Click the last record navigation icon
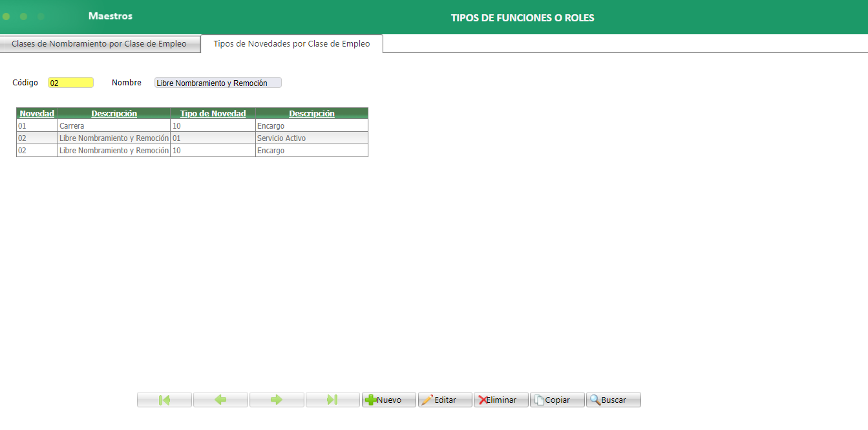Screen dimensions: 868x430 coord(332,399)
